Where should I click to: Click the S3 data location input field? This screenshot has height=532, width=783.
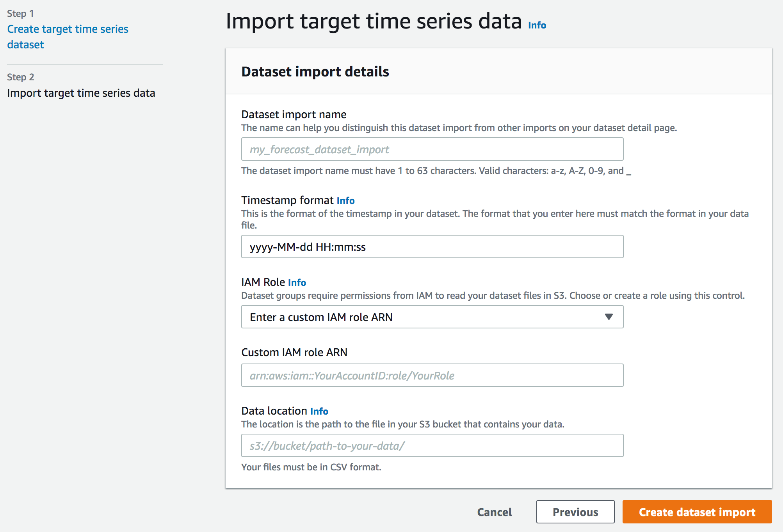point(432,445)
